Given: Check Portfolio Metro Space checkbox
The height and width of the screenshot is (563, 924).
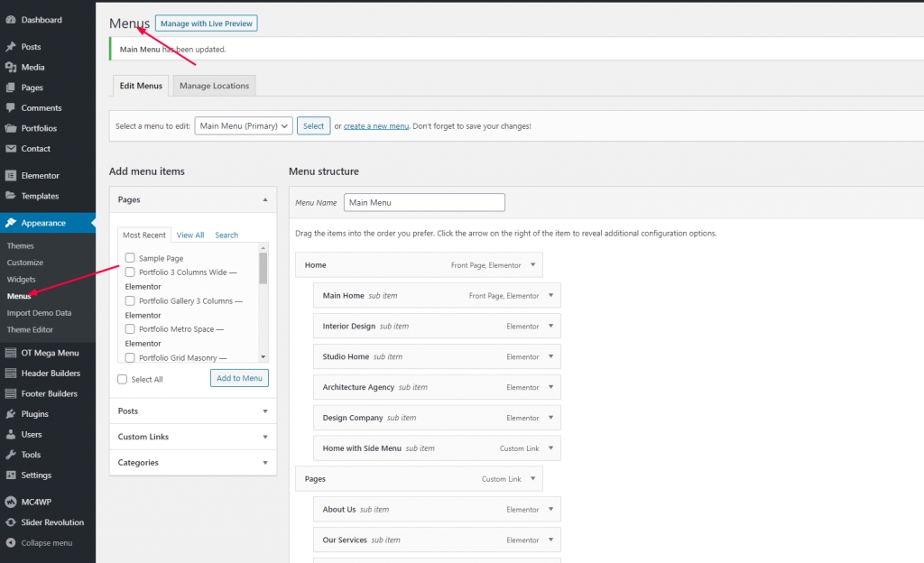Looking at the screenshot, I should pyautogui.click(x=130, y=329).
